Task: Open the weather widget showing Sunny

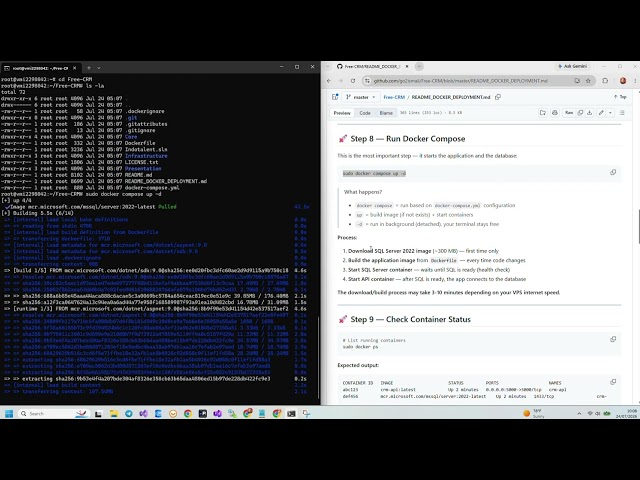Action: (533, 413)
